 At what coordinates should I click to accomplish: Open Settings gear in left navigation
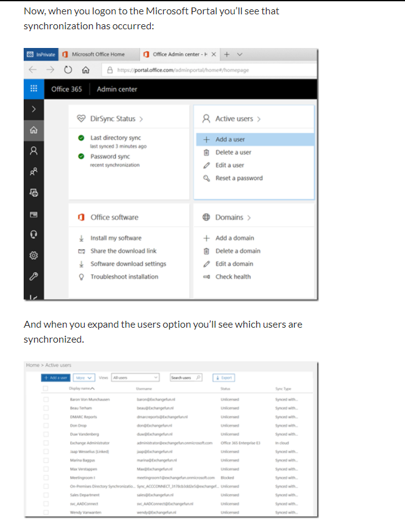pyautogui.click(x=34, y=255)
